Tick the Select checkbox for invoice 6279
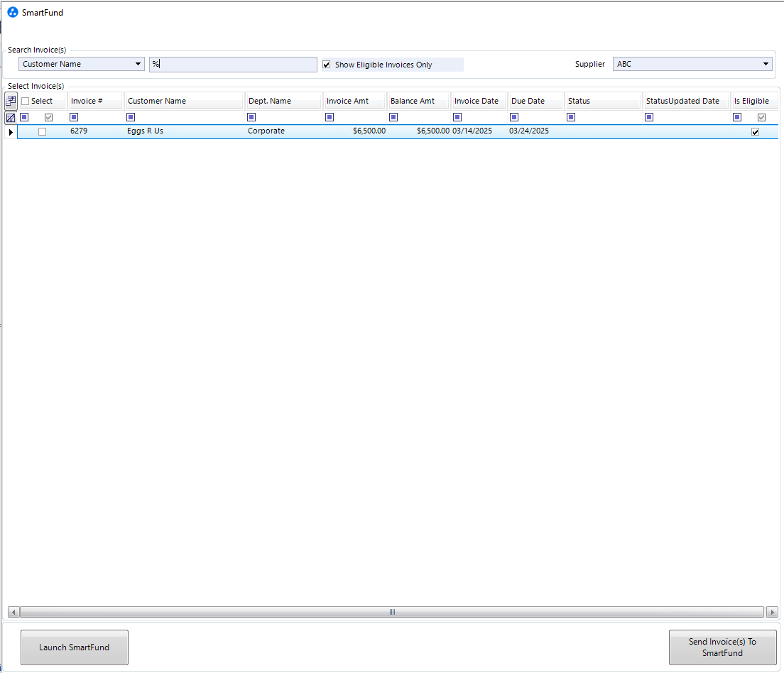Image resolution: width=784 pixels, height=673 pixels. pyautogui.click(x=42, y=131)
